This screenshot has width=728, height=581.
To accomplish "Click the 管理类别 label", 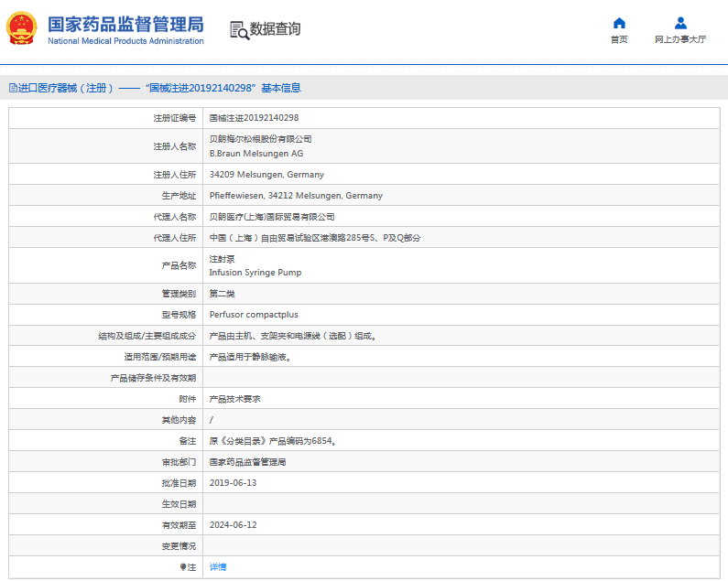I will [179, 294].
